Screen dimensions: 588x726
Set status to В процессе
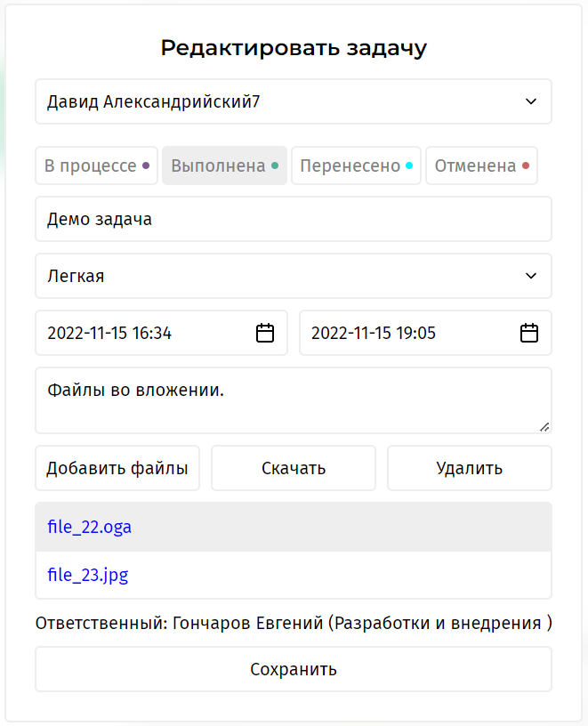coord(97,165)
